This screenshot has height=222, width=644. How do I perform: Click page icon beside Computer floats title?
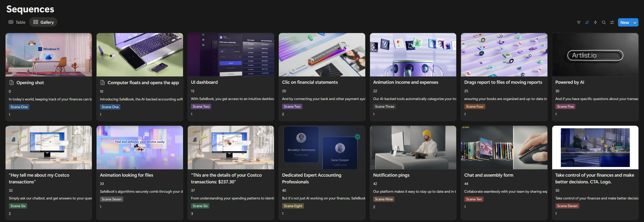(x=102, y=83)
